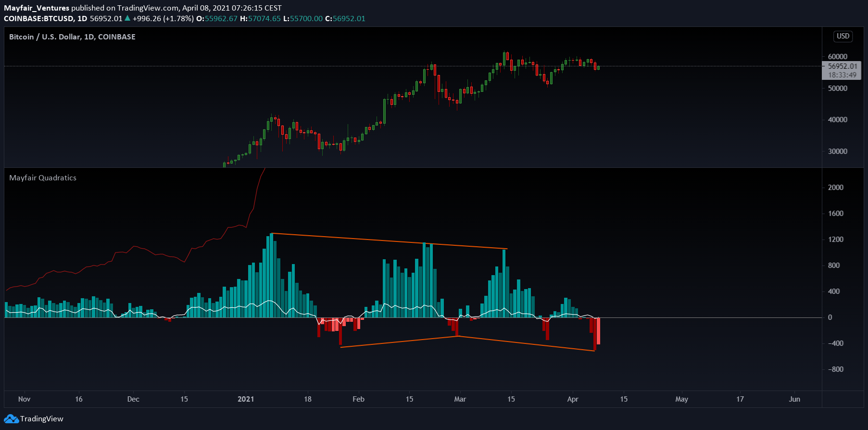
Task: Click the 40000 price axis label
Action: coord(837,120)
